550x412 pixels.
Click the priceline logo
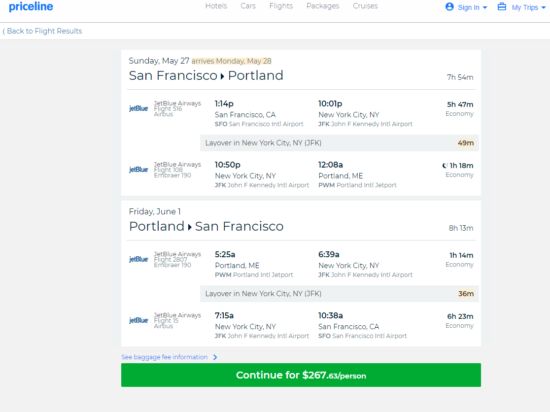click(x=31, y=7)
